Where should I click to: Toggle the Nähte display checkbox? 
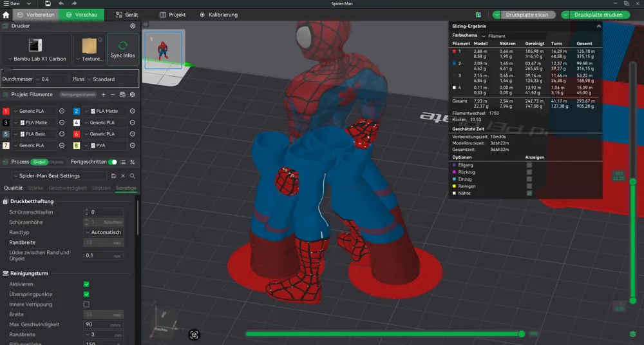(x=529, y=193)
